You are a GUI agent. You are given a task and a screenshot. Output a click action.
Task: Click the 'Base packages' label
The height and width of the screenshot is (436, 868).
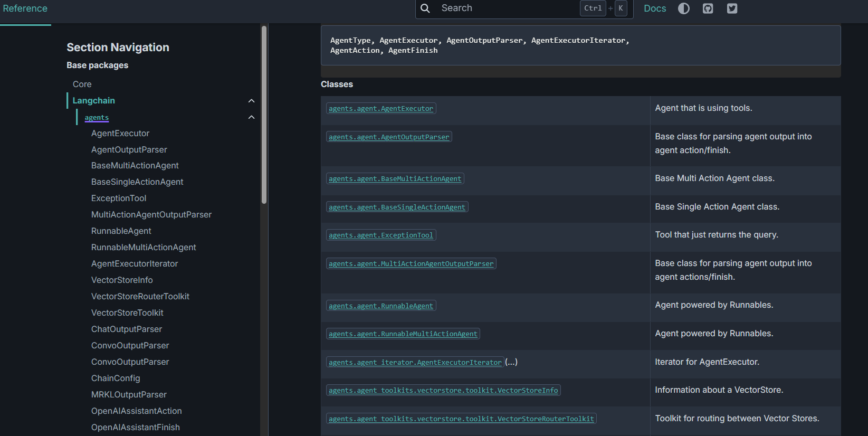pyautogui.click(x=97, y=65)
